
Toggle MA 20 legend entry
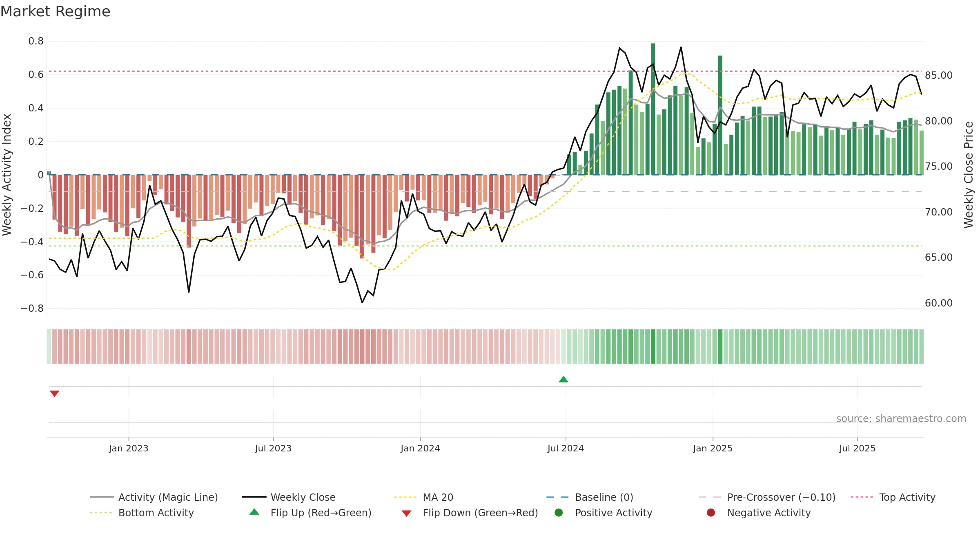click(424, 497)
